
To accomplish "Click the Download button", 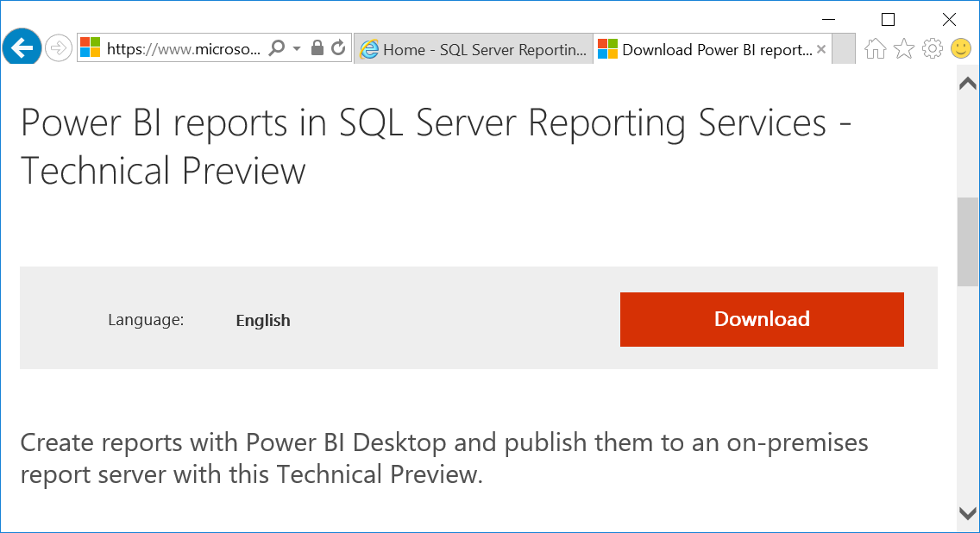I will click(x=761, y=319).
